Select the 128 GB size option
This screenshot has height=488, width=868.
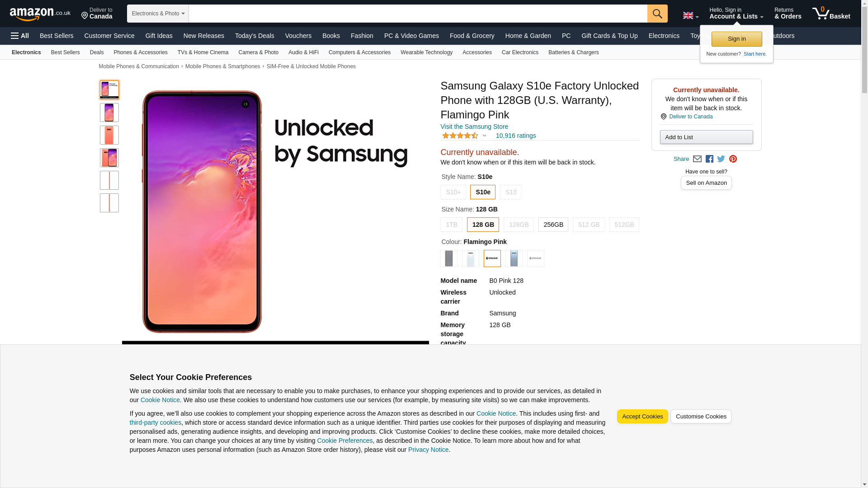(483, 225)
